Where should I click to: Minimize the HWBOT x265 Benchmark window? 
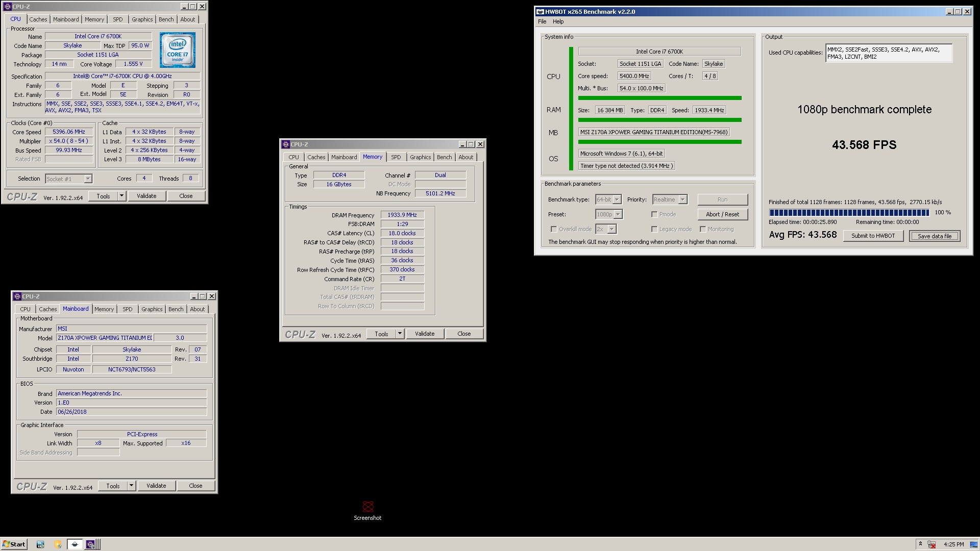tap(949, 12)
